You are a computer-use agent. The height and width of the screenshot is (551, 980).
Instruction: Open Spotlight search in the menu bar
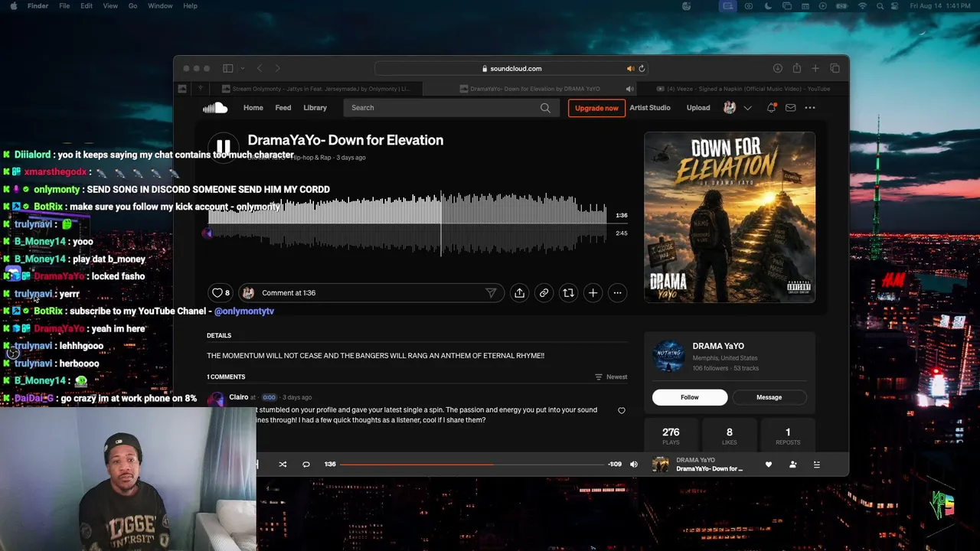click(x=879, y=6)
